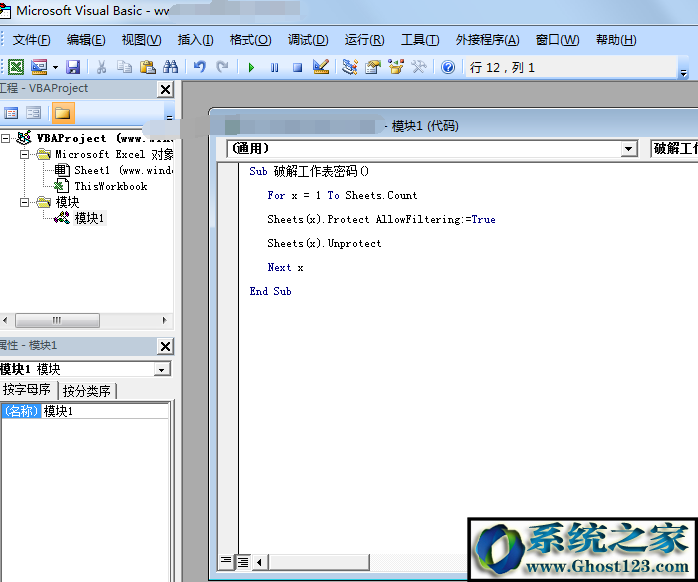Screen dimensions: 698x582
Task: Click View Object icon in project panel
Action: (33, 113)
